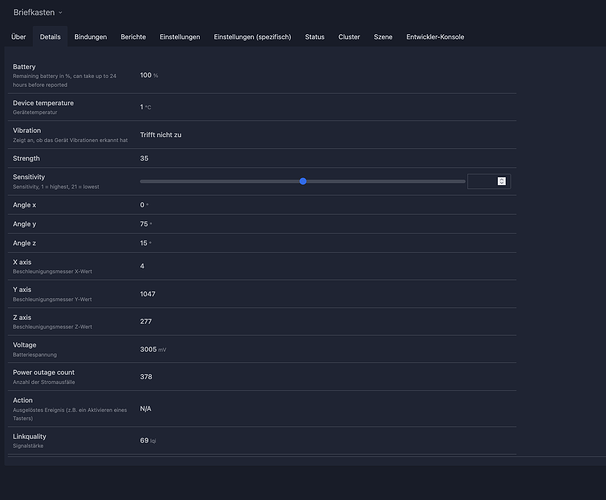Click the Vibration value Trifft nicht zu
Viewport: 606px width, 500px height.
(160, 135)
